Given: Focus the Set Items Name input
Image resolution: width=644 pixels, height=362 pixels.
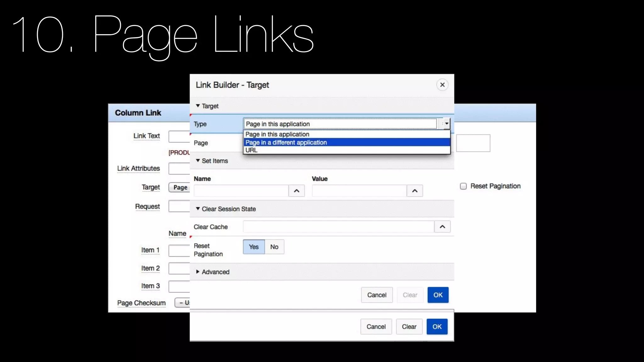Looking at the screenshot, I should click(241, 191).
